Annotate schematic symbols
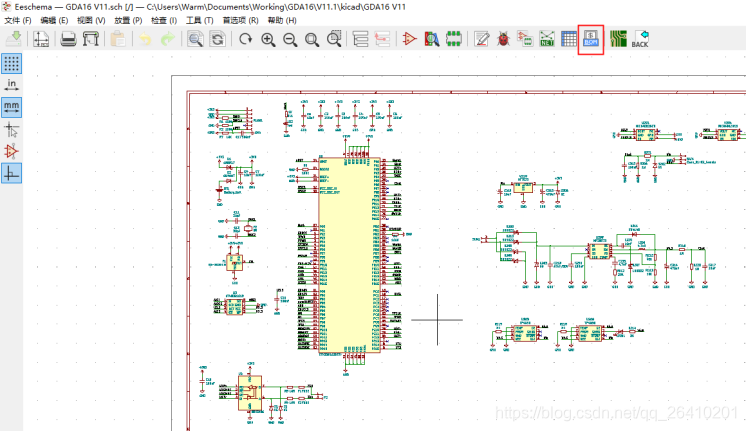The image size is (746, 431). [481, 39]
